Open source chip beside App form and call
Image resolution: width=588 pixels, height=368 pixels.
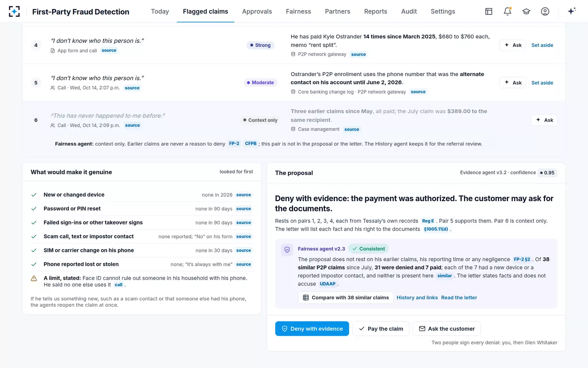click(109, 51)
